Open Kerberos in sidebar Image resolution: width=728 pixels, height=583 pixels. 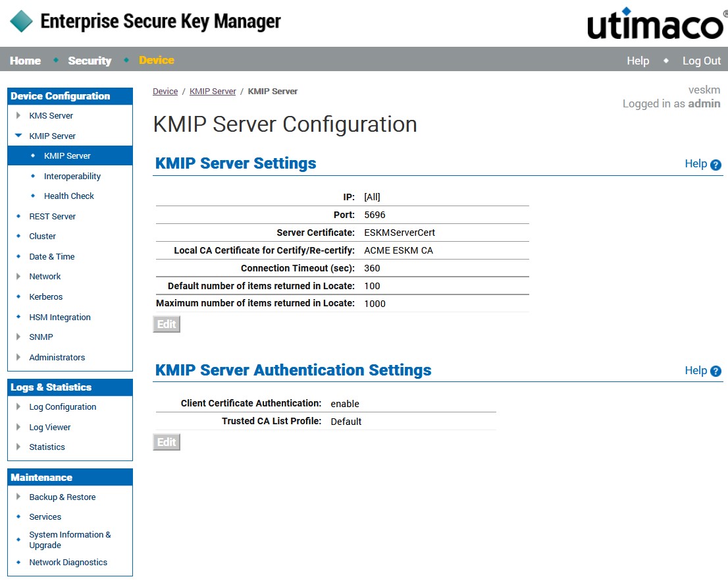pyautogui.click(x=45, y=297)
